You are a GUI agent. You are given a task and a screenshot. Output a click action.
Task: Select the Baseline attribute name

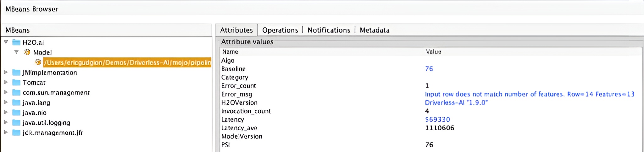[233, 69]
